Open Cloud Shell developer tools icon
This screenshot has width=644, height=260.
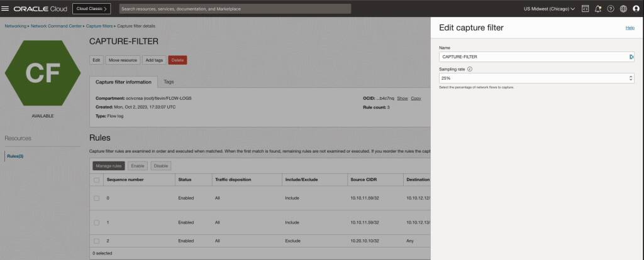586,9
